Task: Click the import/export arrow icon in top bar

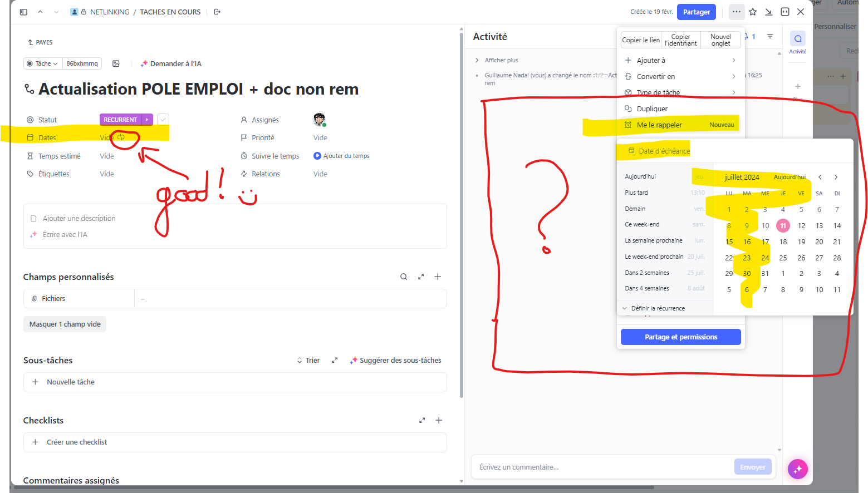Action: tap(769, 11)
